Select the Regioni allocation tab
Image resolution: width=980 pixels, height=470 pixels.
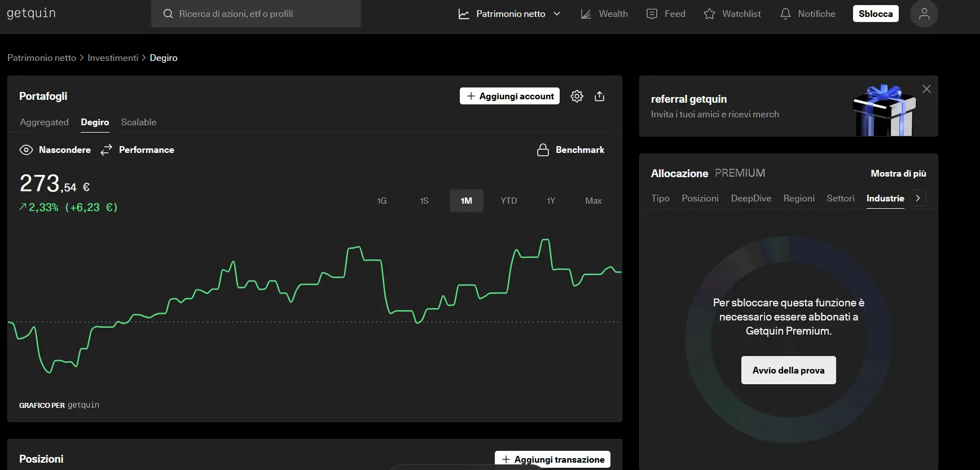[x=799, y=198]
